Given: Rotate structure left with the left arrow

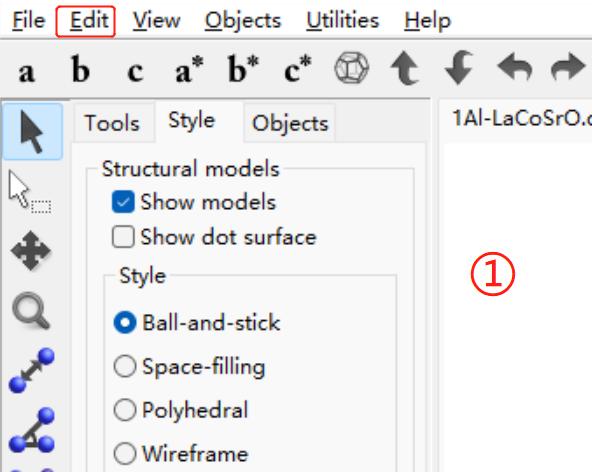Looking at the screenshot, I should [x=515, y=67].
